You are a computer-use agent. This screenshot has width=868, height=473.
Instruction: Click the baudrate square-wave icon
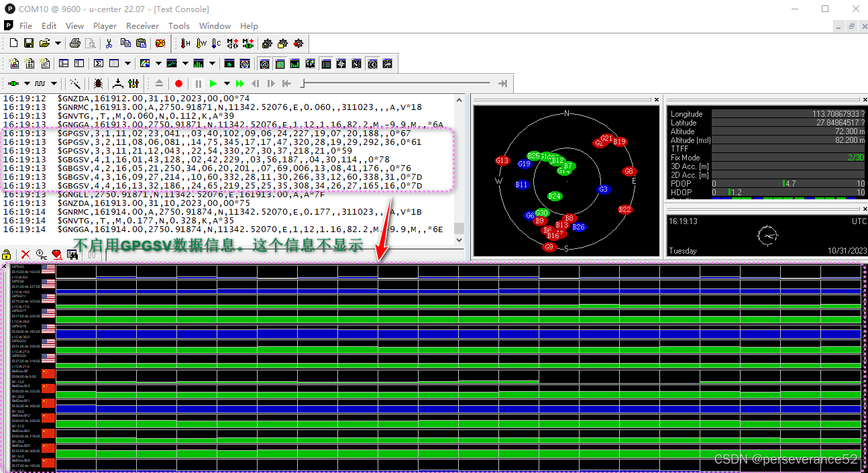(40, 84)
